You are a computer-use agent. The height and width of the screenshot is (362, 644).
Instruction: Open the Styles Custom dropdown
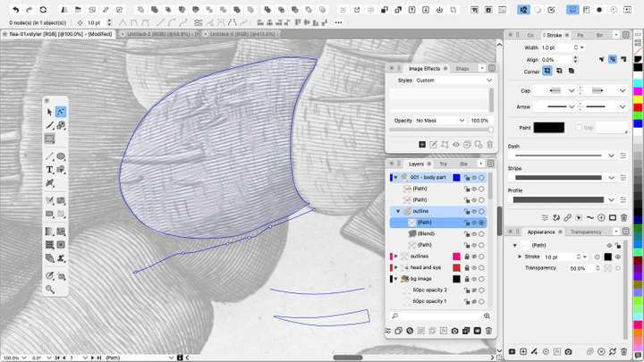(453, 80)
